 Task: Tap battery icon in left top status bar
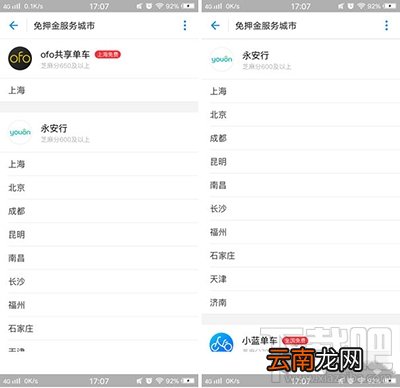coord(188,6)
